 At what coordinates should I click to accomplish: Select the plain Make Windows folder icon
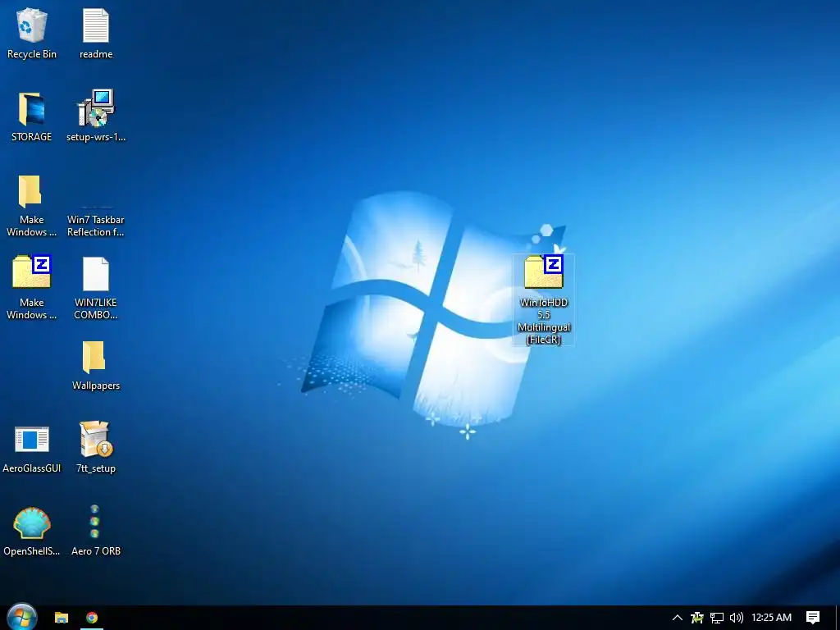click(x=30, y=191)
